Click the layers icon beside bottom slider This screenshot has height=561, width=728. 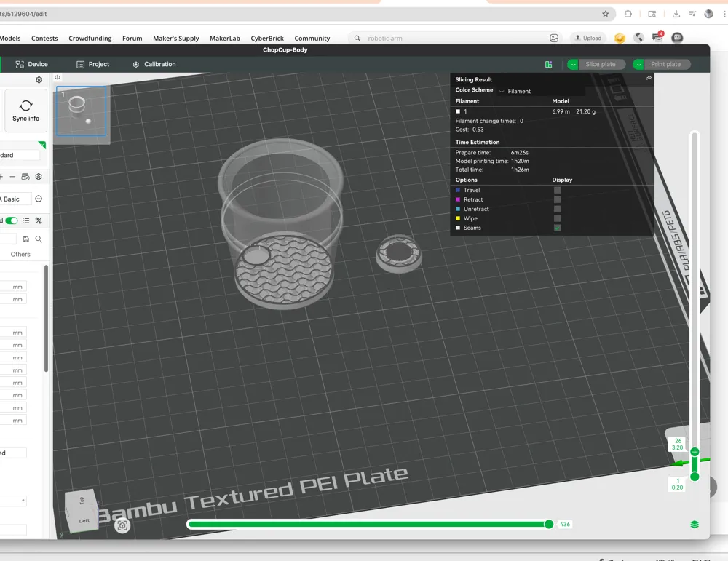point(695,525)
